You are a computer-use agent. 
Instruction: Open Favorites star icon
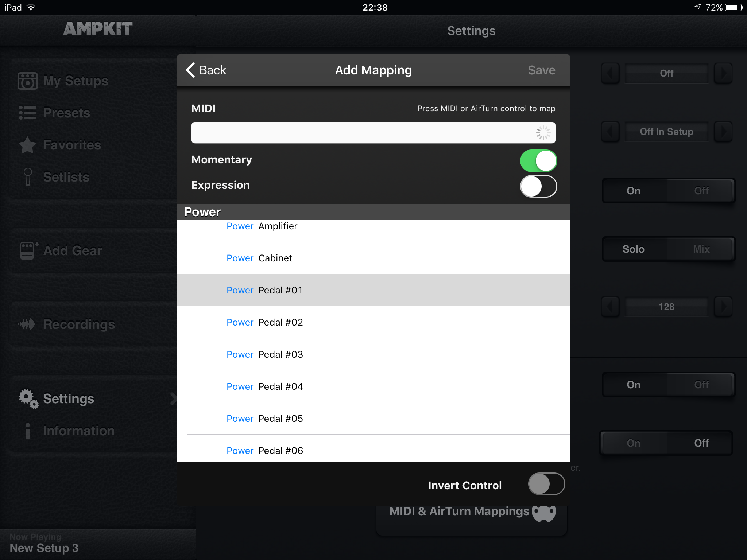click(x=27, y=145)
